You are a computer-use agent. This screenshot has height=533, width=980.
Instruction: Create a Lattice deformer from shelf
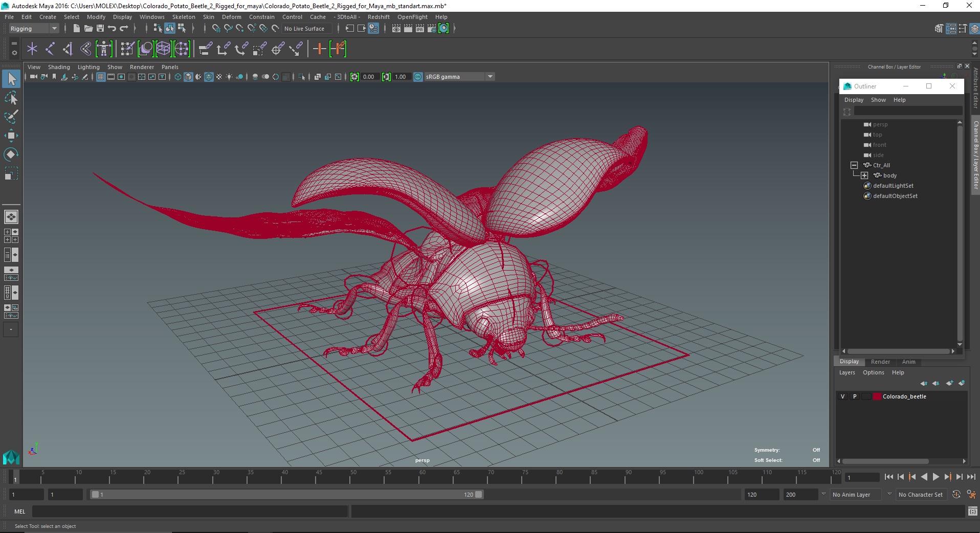pos(163,49)
